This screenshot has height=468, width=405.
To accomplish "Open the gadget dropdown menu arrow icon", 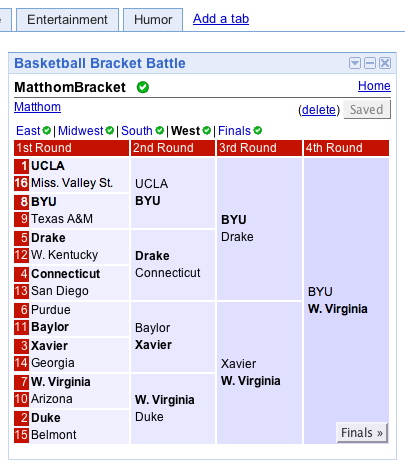I will pos(355,63).
